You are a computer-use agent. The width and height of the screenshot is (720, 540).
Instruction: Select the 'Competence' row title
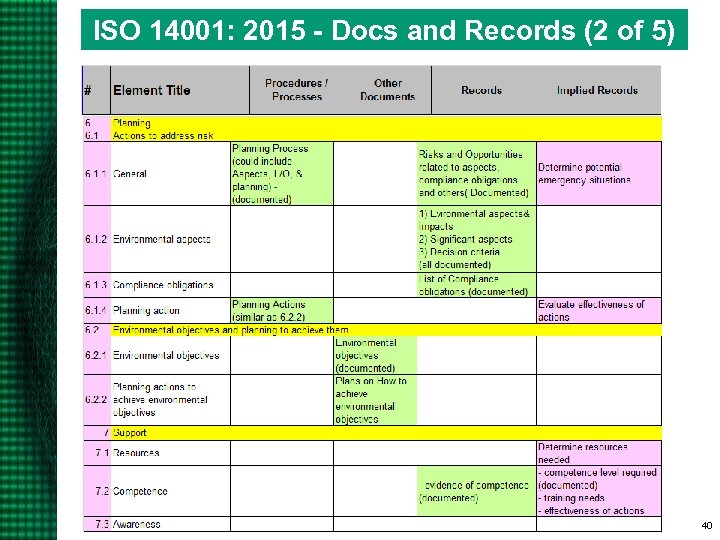click(140, 491)
